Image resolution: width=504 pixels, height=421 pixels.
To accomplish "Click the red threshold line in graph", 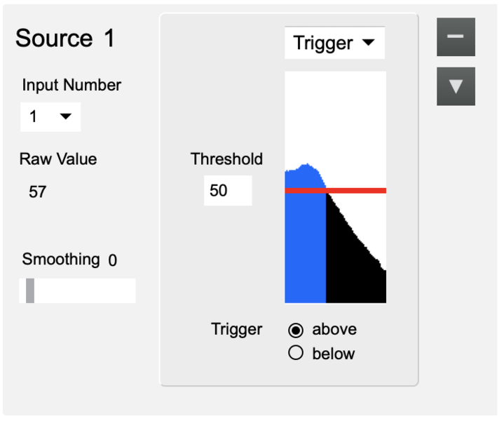I will pyautogui.click(x=350, y=190).
